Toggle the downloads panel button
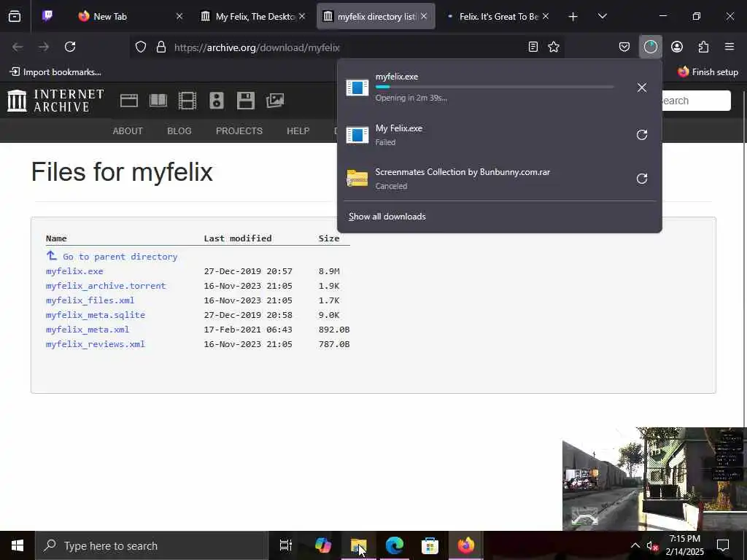This screenshot has width=747, height=560. [650, 47]
